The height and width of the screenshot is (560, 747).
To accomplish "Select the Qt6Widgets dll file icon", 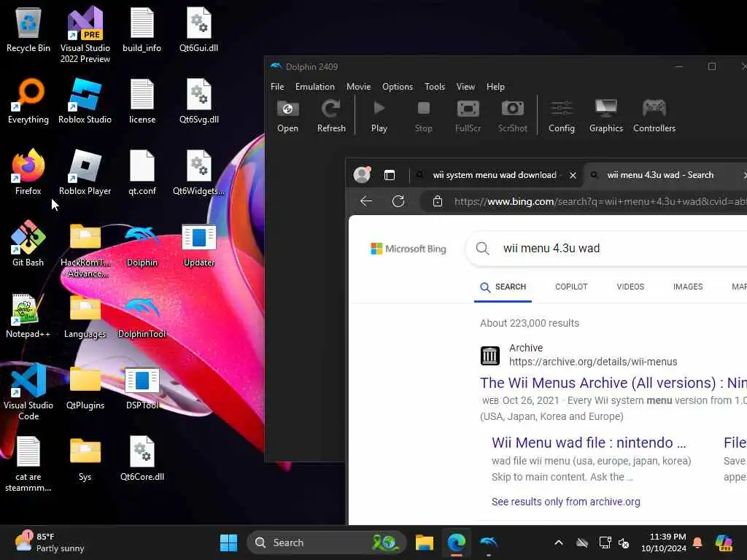I will 199,172.
